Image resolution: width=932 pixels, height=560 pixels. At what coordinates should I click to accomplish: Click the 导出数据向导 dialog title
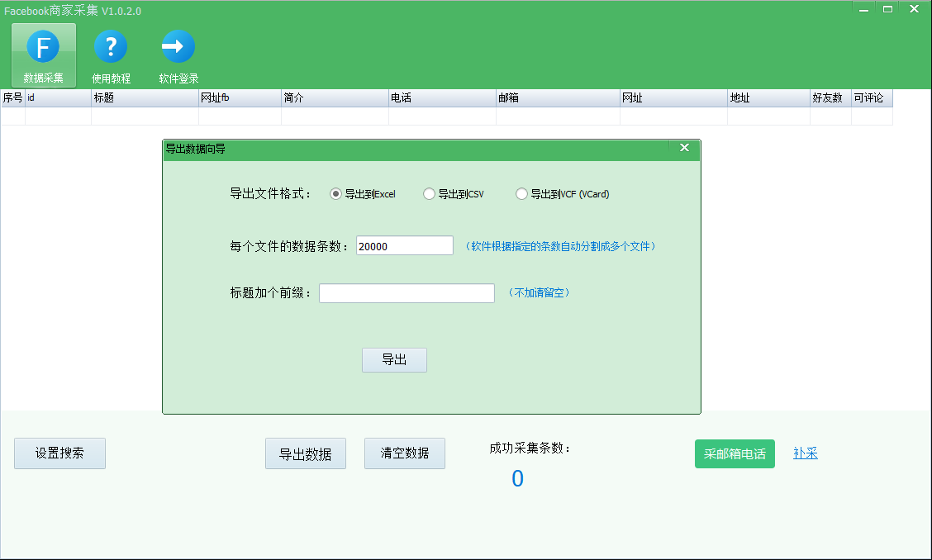point(196,149)
